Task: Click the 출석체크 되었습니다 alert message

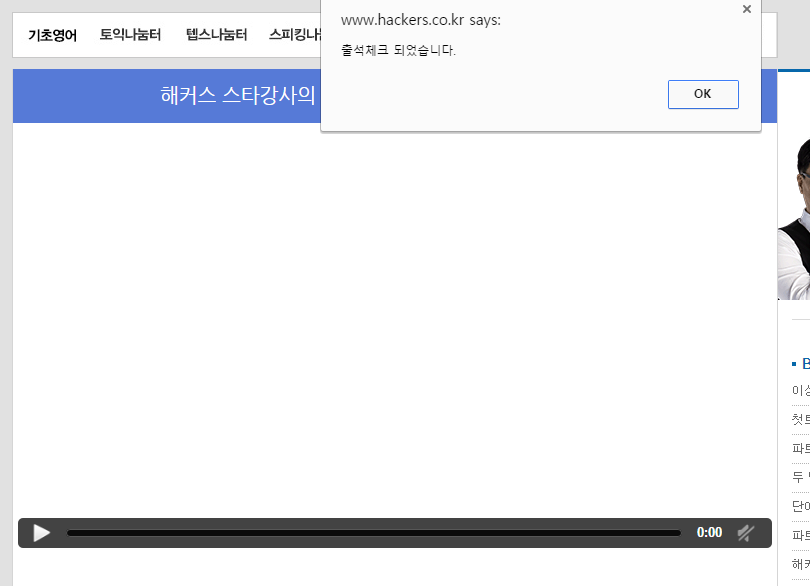Action: [398, 50]
